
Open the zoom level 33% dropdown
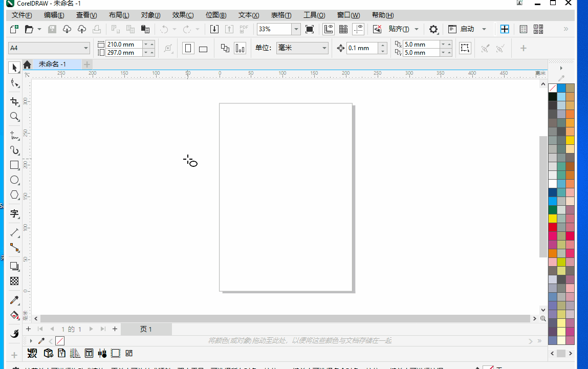click(x=297, y=29)
